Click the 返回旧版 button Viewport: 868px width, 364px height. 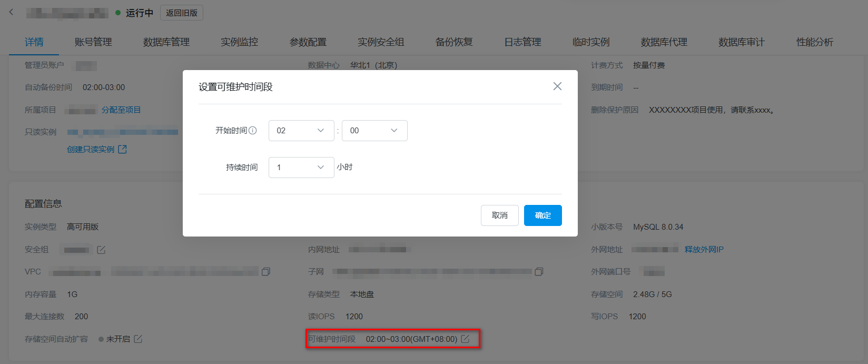pos(182,13)
